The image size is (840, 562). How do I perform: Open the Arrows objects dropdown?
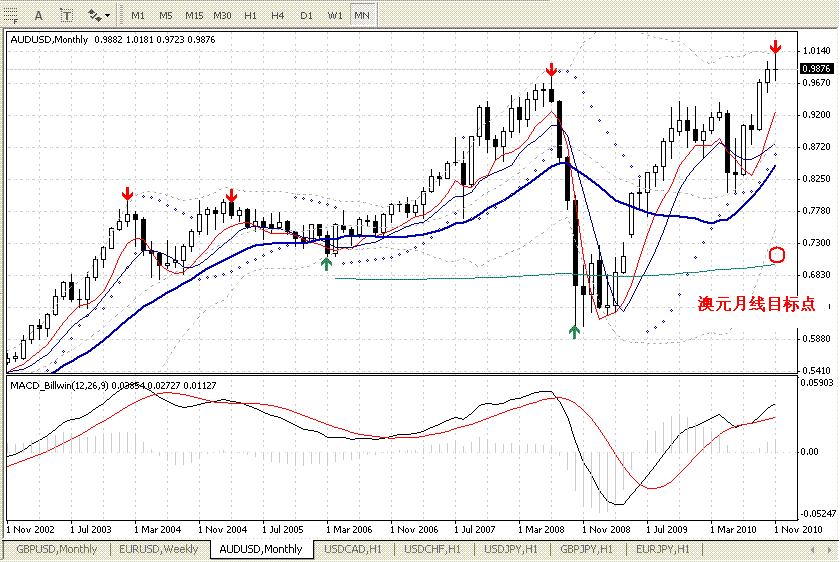pos(99,16)
